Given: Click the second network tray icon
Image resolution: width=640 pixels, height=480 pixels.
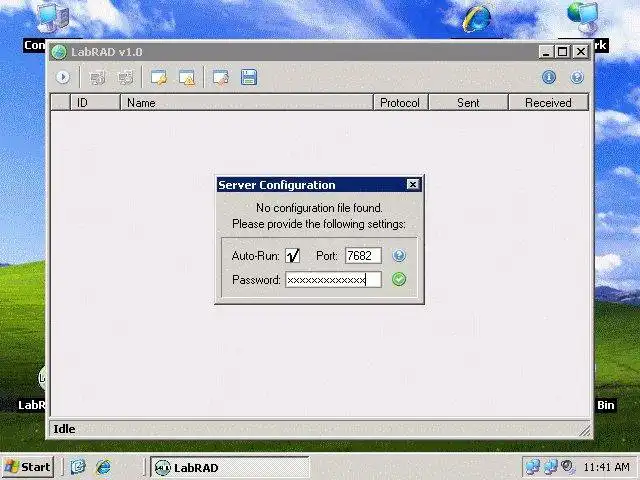Looking at the screenshot, I should pos(550,467).
